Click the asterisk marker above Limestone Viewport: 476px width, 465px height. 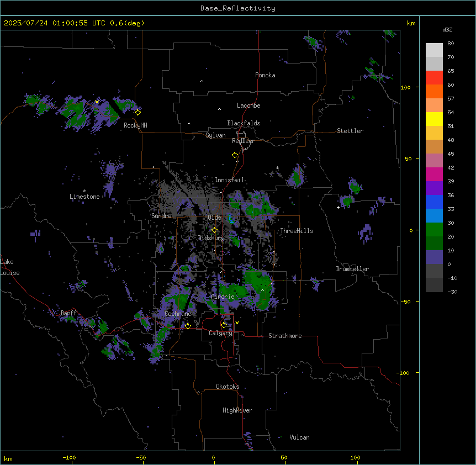pyautogui.click(x=84, y=191)
